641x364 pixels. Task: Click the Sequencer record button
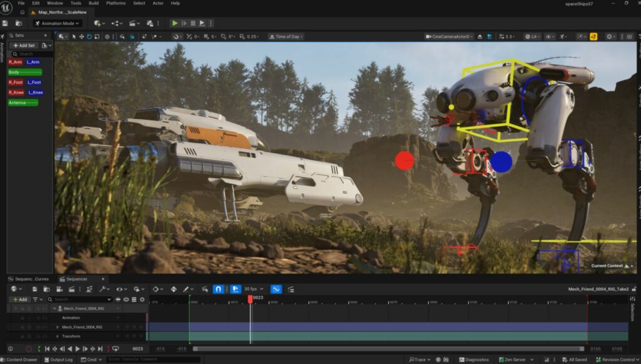coord(29,349)
